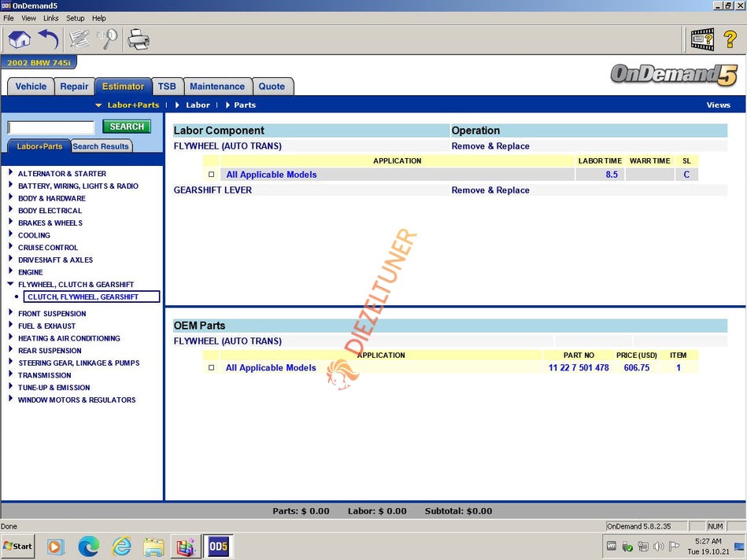Expand ALTERNATOR & STARTER category

(x=10, y=172)
